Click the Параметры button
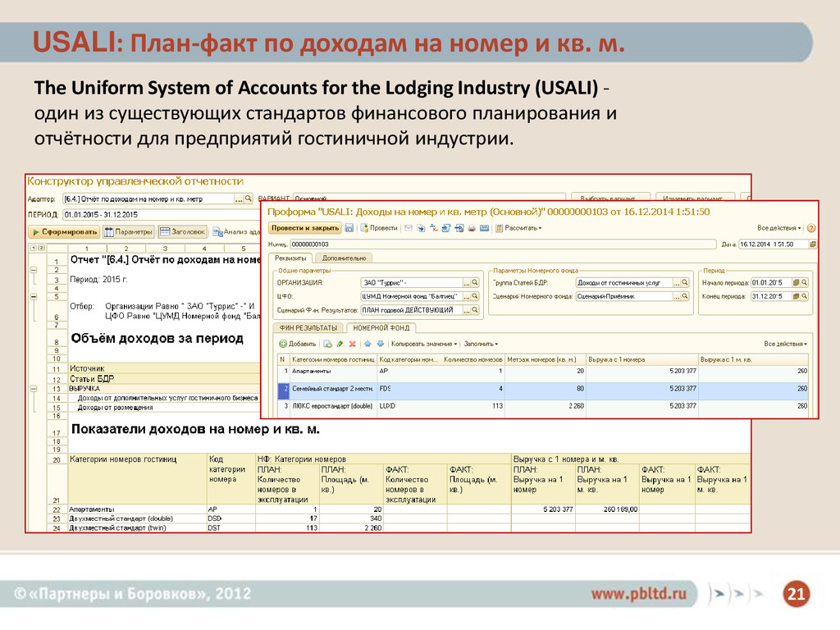This screenshot has width=840, height=630. 129,232
